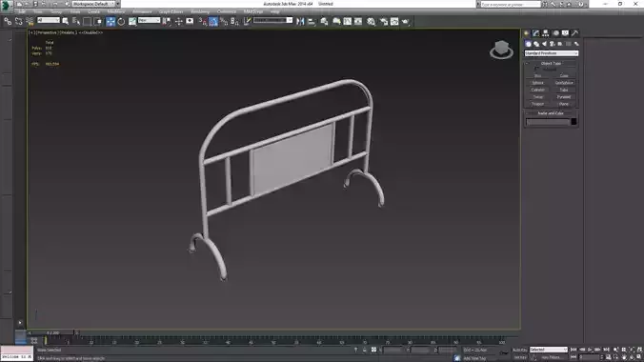The width and height of the screenshot is (644, 362).
Task: Open the Reference Coordinate System dropdown
Action: click(149, 20)
